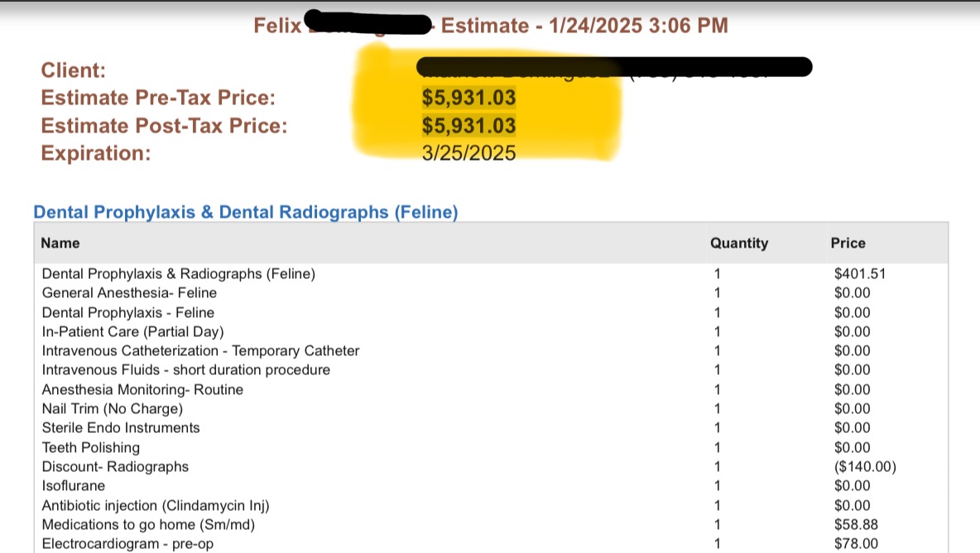The width and height of the screenshot is (980, 553).
Task: Select the highlighted Pre-Tax price $5,931.03
Action: click(x=468, y=98)
